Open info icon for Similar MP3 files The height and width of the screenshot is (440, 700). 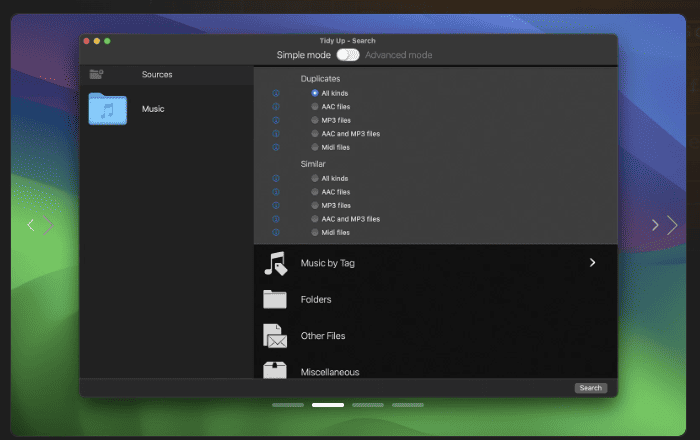tap(276, 205)
